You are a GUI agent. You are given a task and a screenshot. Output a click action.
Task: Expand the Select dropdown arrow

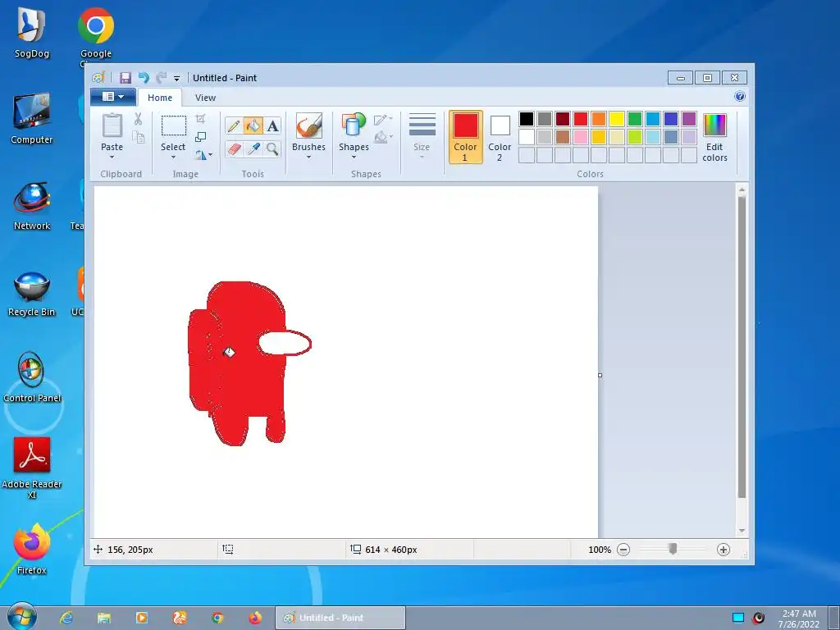(x=173, y=157)
